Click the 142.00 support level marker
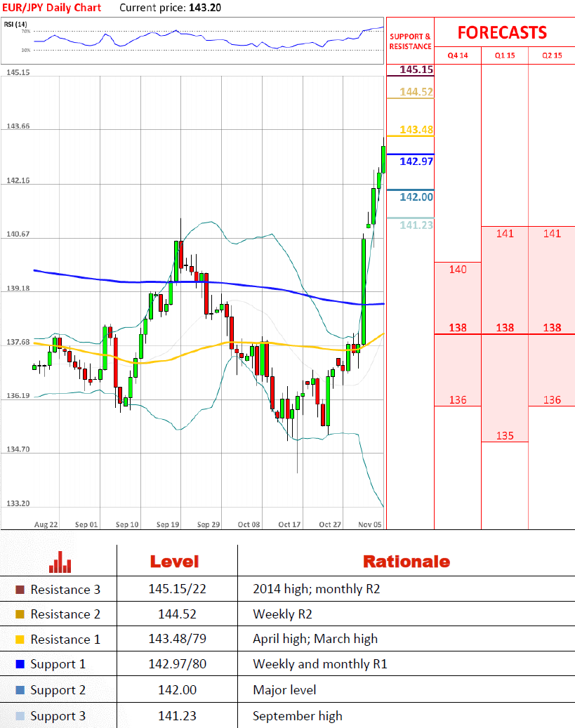Screen dimensions: 575x728 click(416, 197)
